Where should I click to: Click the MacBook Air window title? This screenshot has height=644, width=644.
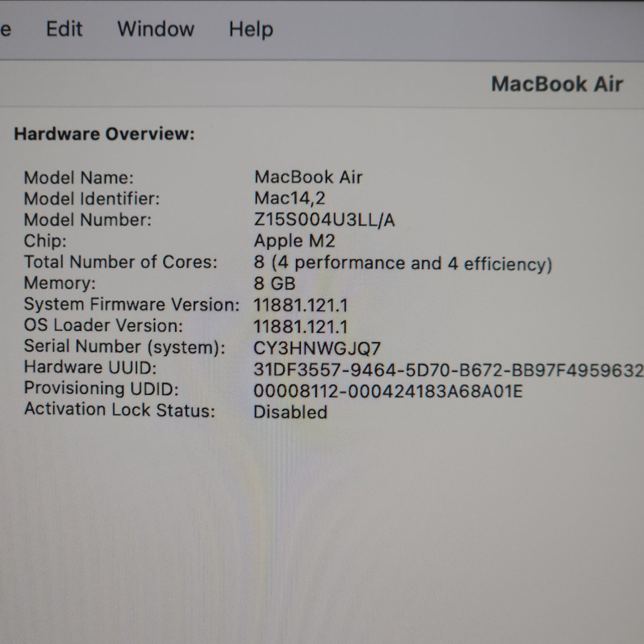557,84
